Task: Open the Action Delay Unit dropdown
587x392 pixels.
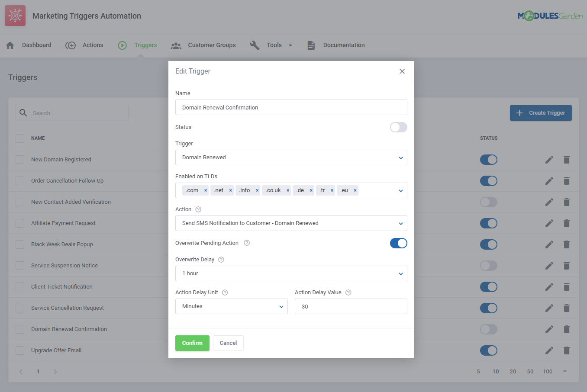Action: [231, 306]
